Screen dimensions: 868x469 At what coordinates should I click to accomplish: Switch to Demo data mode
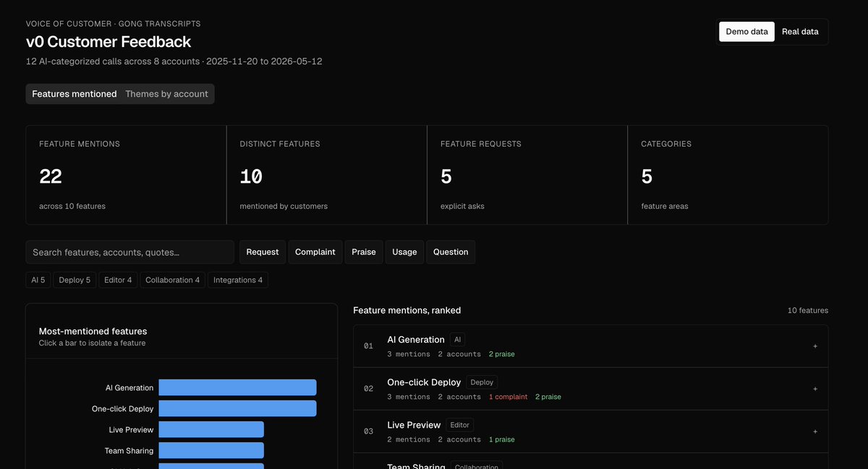pos(746,32)
